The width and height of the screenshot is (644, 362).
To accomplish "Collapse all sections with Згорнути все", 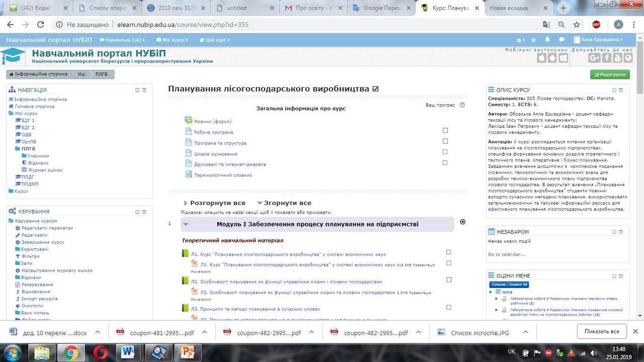I will click(284, 203).
